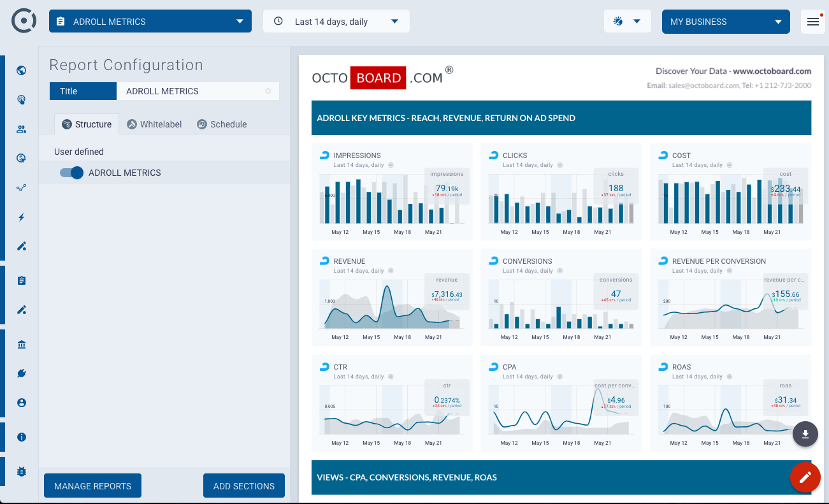Click the 79.19k impressions value
The image size is (829, 504).
447,188
